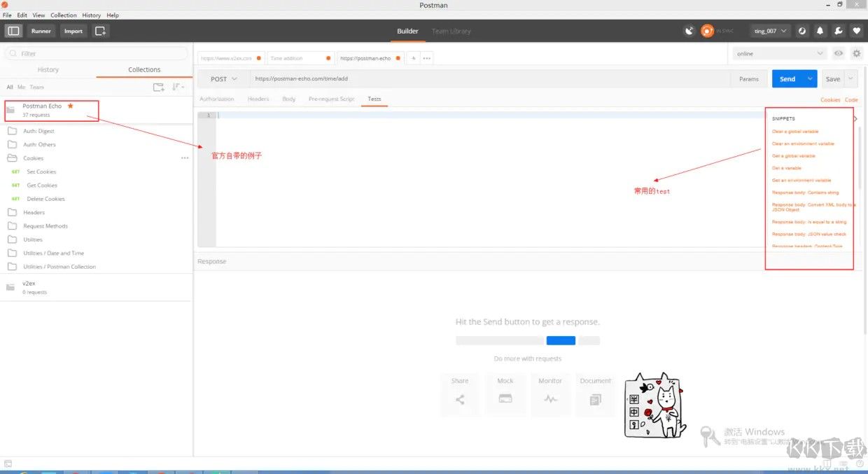Expand the Utilities folder
868x474 pixels.
tap(33, 239)
